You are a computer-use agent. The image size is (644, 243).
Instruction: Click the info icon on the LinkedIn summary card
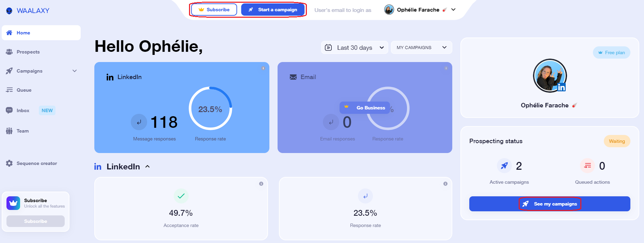(263, 68)
